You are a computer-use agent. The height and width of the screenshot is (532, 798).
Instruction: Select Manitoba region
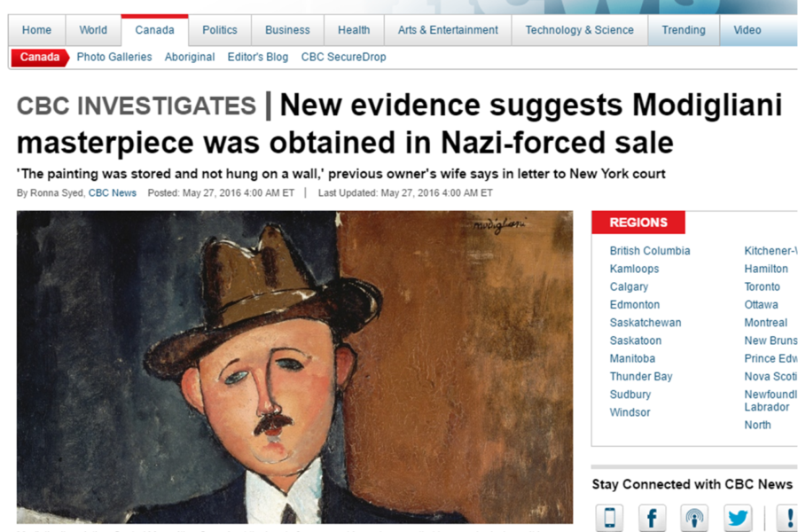click(x=632, y=358)
